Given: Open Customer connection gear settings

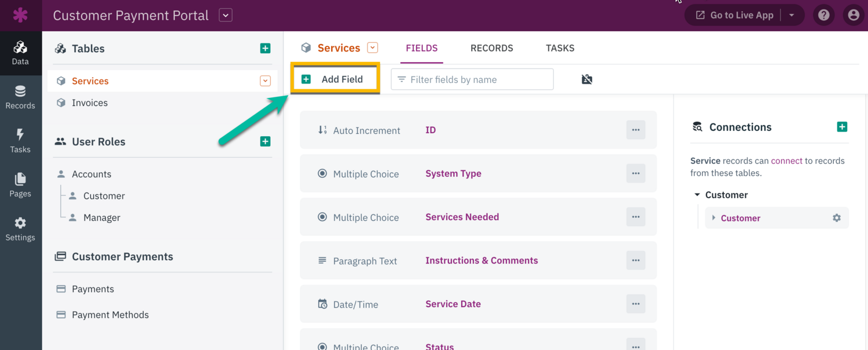Looking at the screenshot, I should pos(837,218).
